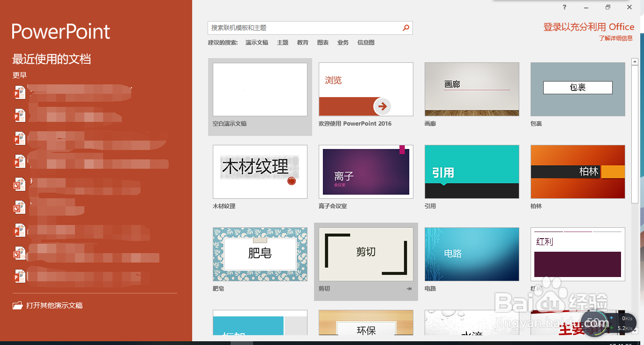Click the scrollbar up arrow
Image resolution: width=644 pixels, height=345 pixels.
pos(635,61)
